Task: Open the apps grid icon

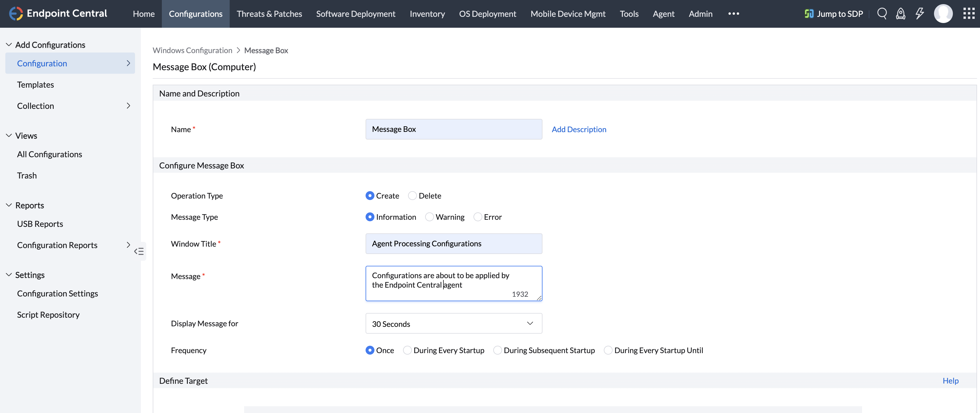Action: tap(968, 14)
